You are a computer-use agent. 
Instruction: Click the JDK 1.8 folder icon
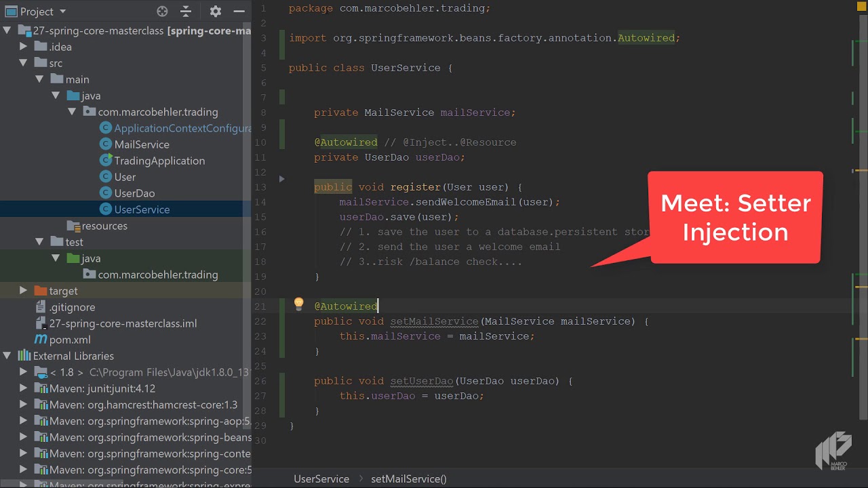[41, 372]
